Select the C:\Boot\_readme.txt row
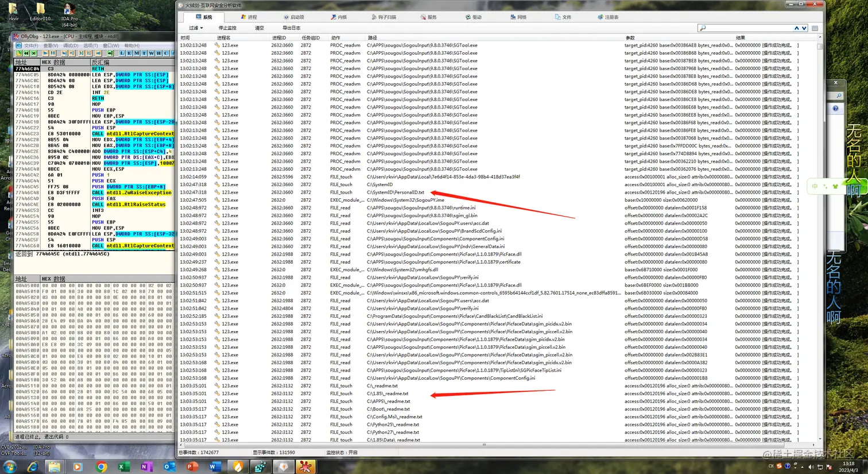This screenshot has width=868, height=474. coord(497,409)
